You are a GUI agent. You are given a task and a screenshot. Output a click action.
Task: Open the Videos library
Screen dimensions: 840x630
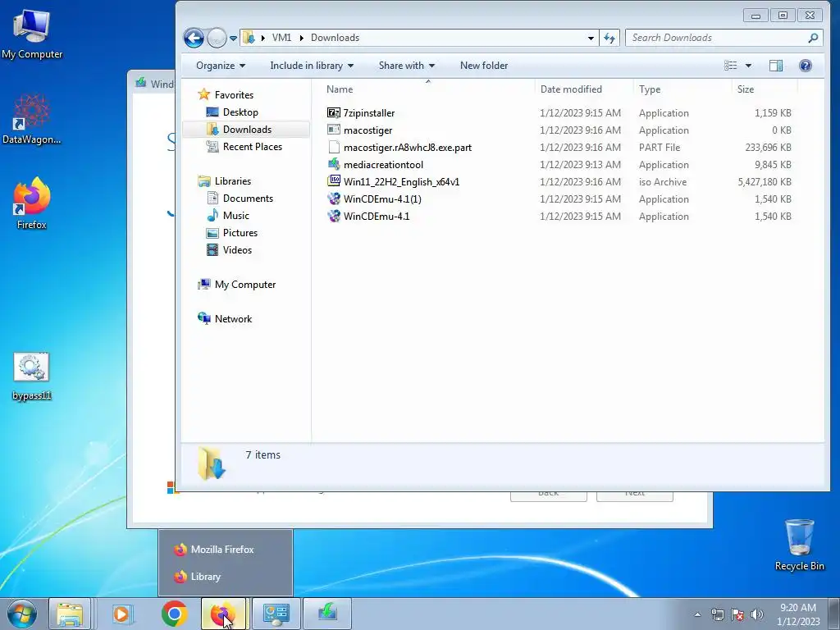(x=237, y=249)
